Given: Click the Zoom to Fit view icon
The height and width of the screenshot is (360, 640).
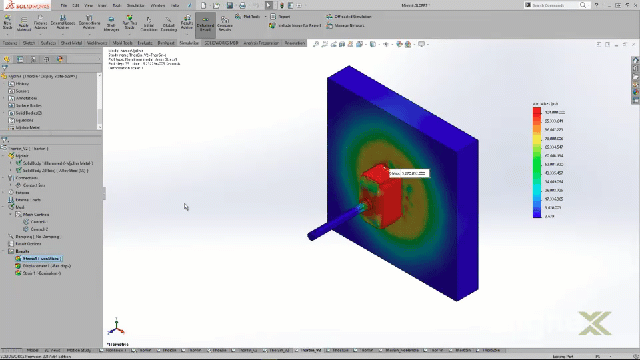Looking at the screenshot, I should click(316, 44).
